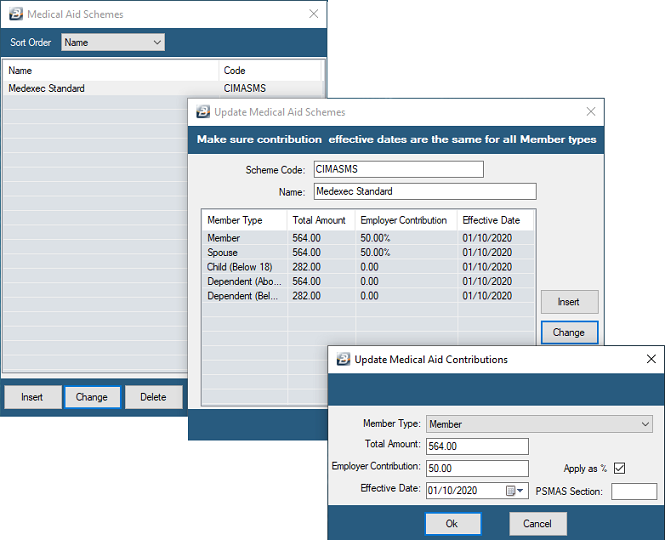Click the Name column header in schemes list
The height and width of the screenshot is (540, 665).
[111, 70]
